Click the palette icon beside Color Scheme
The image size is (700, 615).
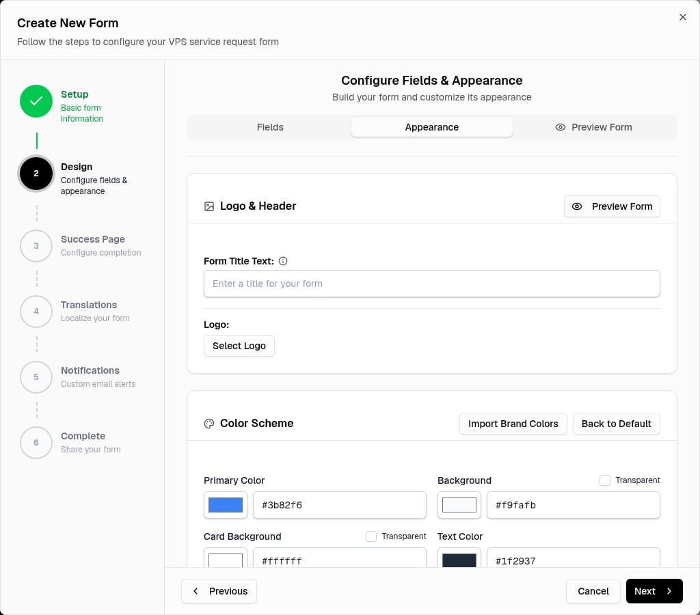[209, 424]
